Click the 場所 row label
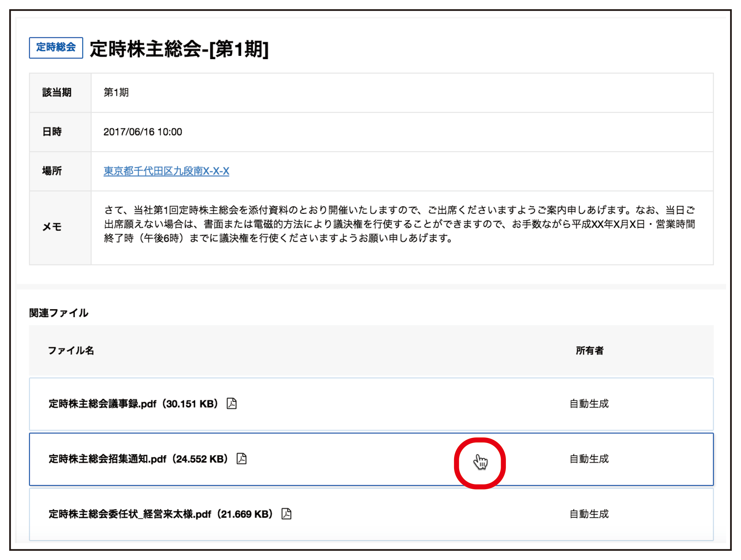741x560 pixels. tap(52, 171)
